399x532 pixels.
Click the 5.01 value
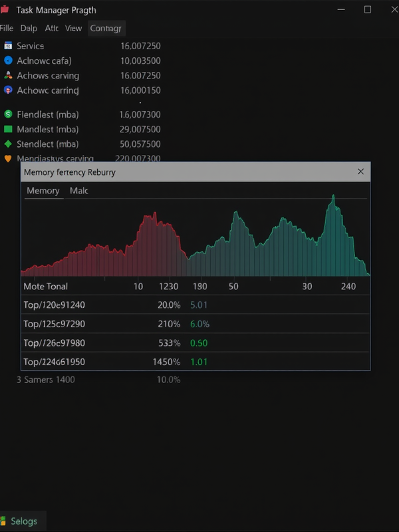199,305
